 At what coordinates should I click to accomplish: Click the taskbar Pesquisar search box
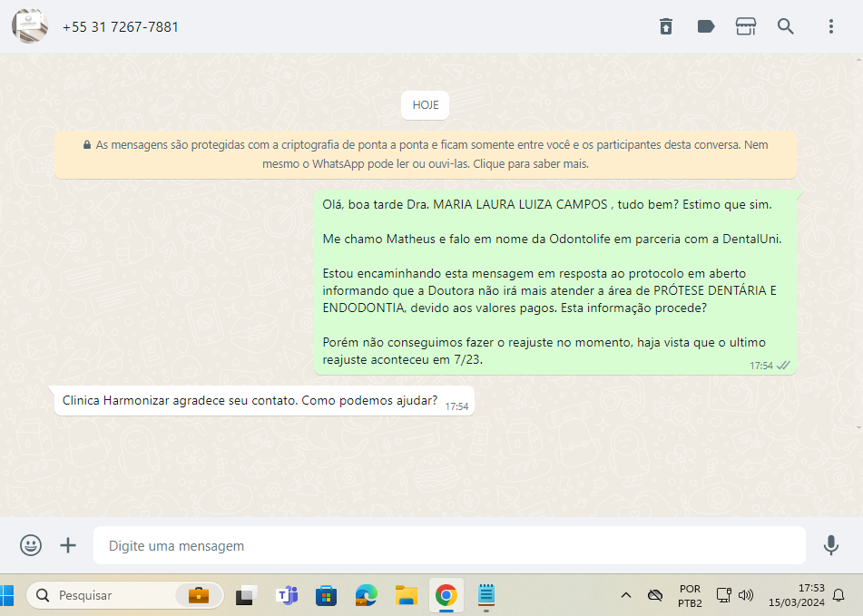coord(125,595)
